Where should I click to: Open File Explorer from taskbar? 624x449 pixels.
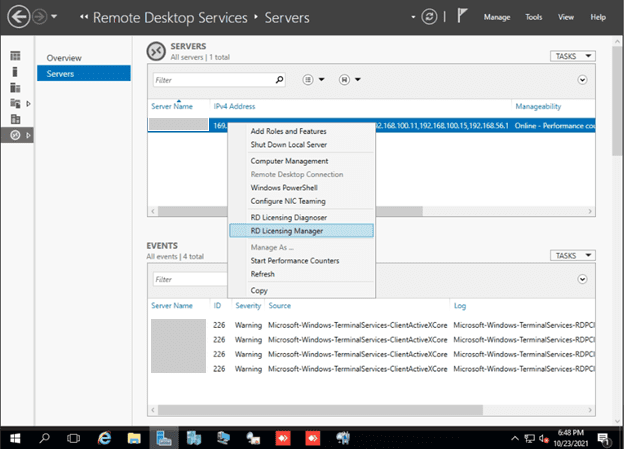point(134,438)
